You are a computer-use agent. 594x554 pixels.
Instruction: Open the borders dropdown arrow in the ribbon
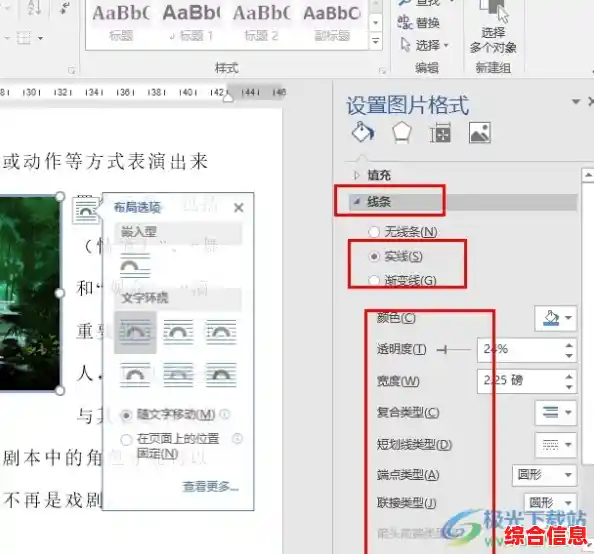tap(40, 38)
